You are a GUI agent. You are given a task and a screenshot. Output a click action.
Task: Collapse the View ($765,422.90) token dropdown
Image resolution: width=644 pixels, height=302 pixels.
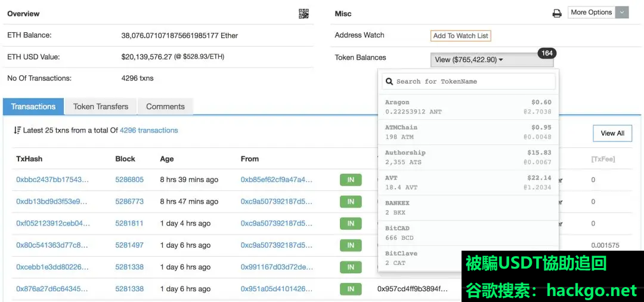tap(491, 60)
